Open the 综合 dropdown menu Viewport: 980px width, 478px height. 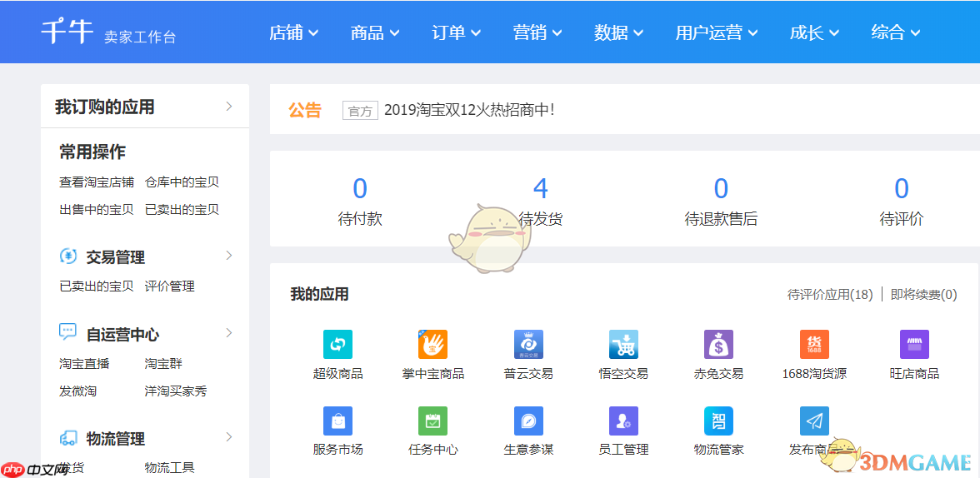click(x=896, y=32)
